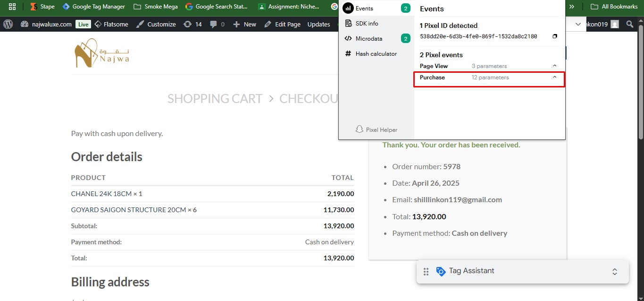The width and height of the screenshot is (644, 301).
Task: Click the browser apps grid icon
Action: tap(12, 7)
